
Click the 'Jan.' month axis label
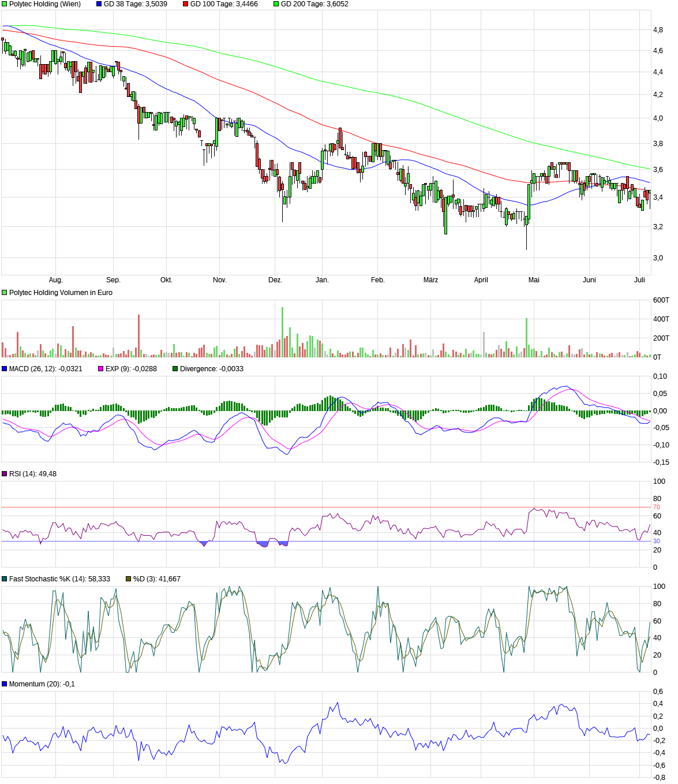pos(322,280)
